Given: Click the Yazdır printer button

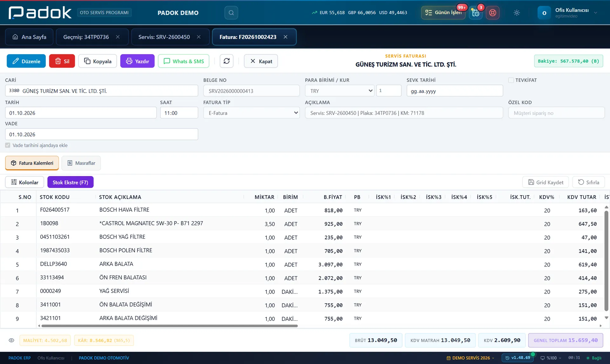Looking at the screenshot, I should point(137,61).
